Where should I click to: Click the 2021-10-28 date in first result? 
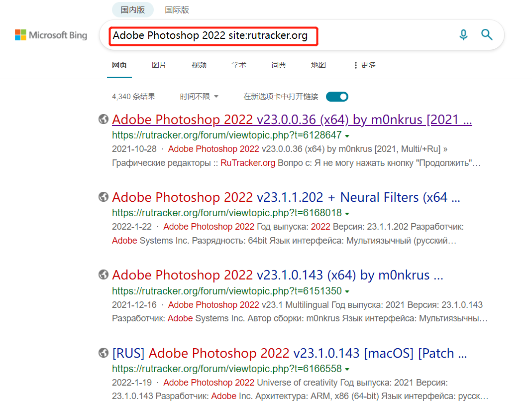click(x=134, y=149)
